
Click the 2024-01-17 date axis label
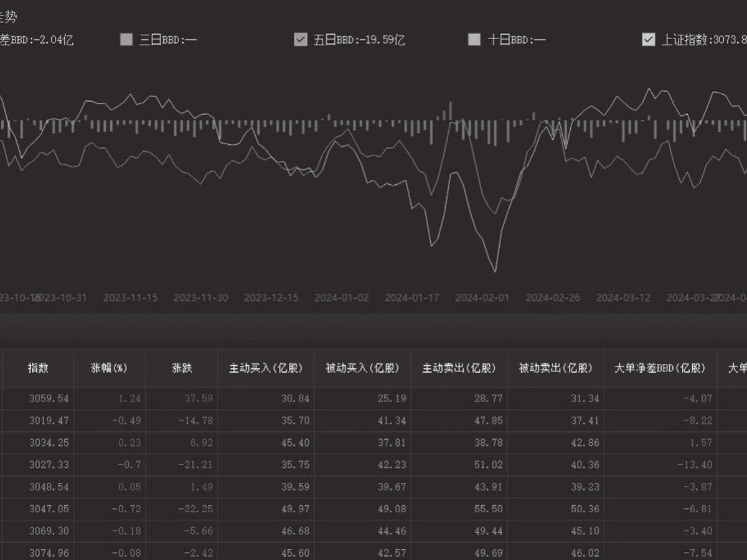[x=411, y=297]
